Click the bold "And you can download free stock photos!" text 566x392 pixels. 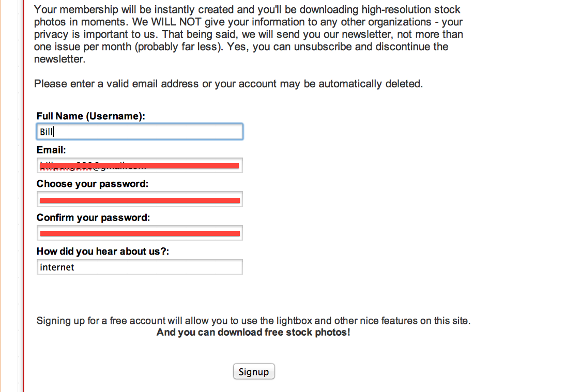253,332
